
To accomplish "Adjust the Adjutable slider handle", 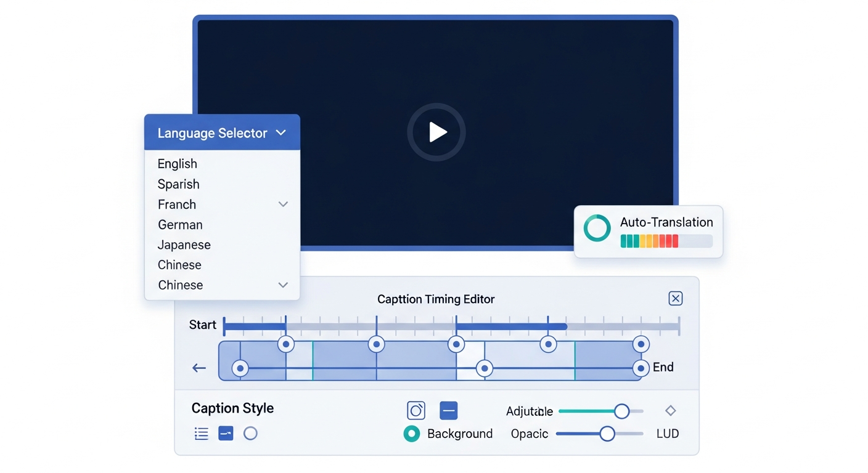I will click(x=621, y=411).
